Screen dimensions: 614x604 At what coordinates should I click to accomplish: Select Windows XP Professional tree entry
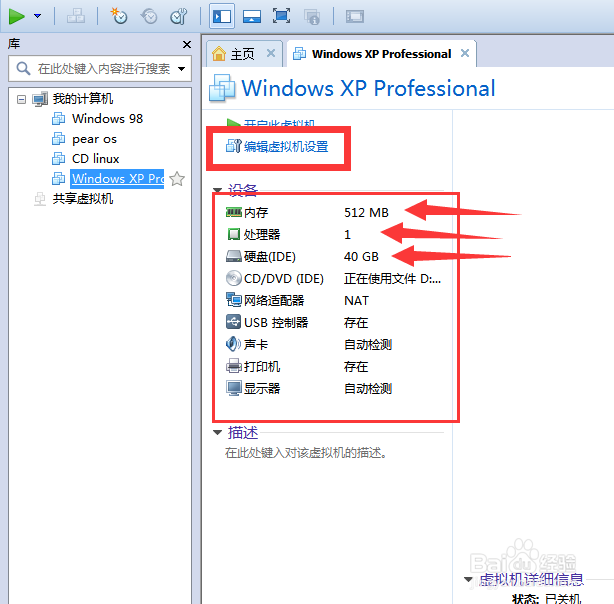(117, 179)
